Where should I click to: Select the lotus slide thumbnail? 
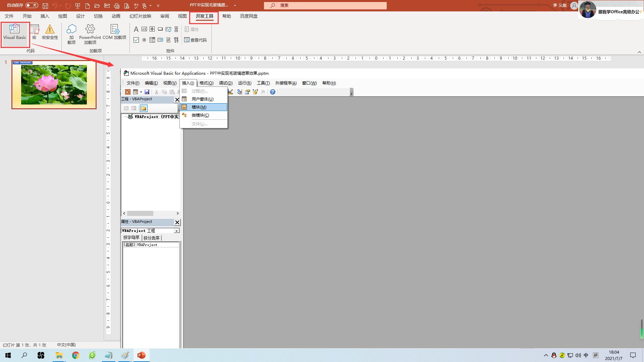point(54,85)
